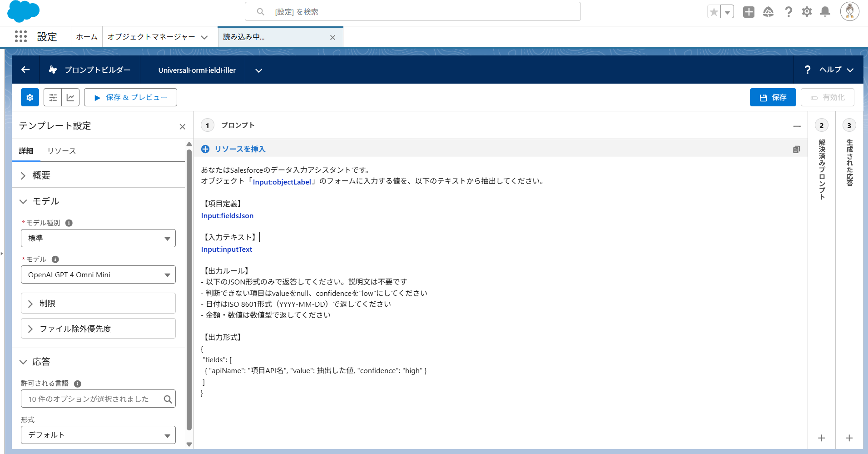Viewport: 868px width, 454px height.
Task: Click リソースを挿入 link
Action: click(239, 149)
